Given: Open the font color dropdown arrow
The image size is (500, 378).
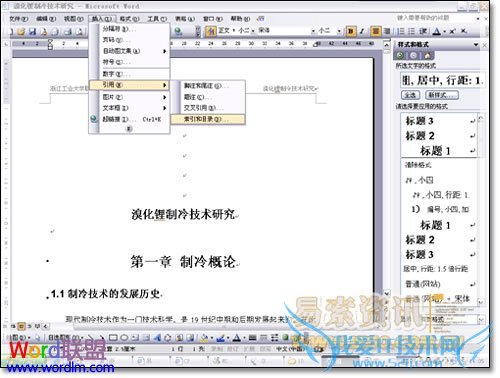Looking at the screenshot, I should click(x=444, y=32).
